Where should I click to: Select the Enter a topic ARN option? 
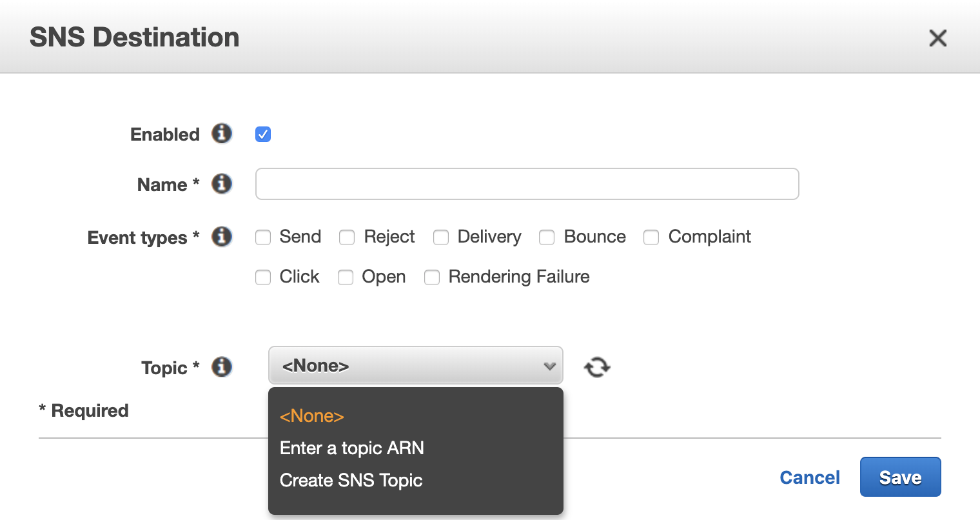tap(352, 448)
